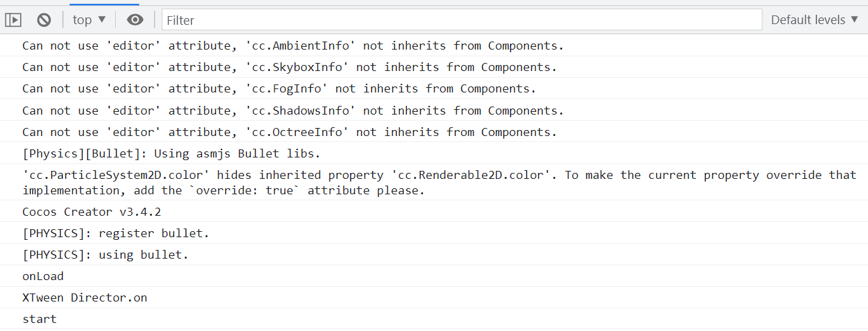868x331 pixels.
Task: Open the 'top' JavaScript context dropdown
Action: point(89,20)
